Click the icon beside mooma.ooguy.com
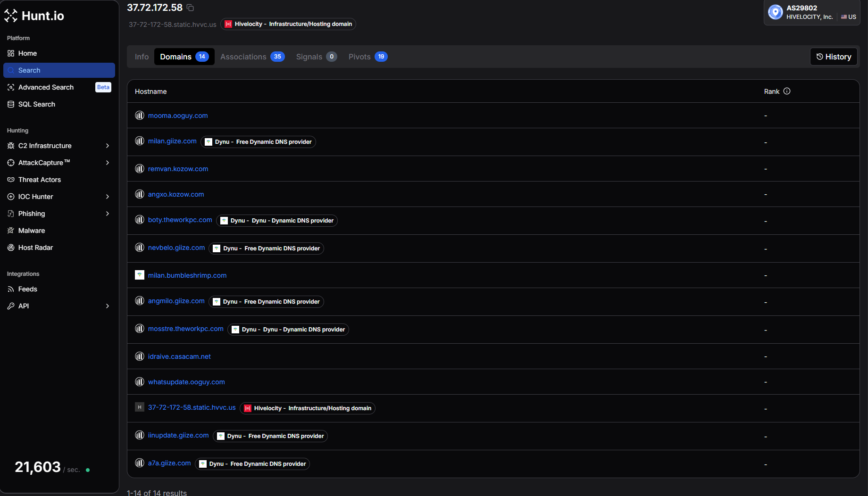This screenshot has height=496, width=868. (x=140, y=116)
